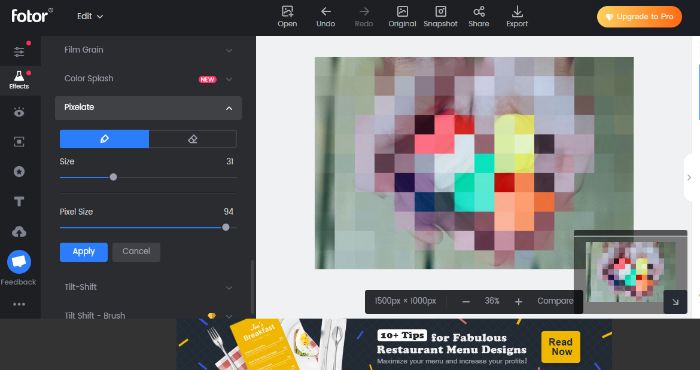This screenshot has height=370, width=700.
Task: Click Read Now in the ad
Action: pos(560,346)
